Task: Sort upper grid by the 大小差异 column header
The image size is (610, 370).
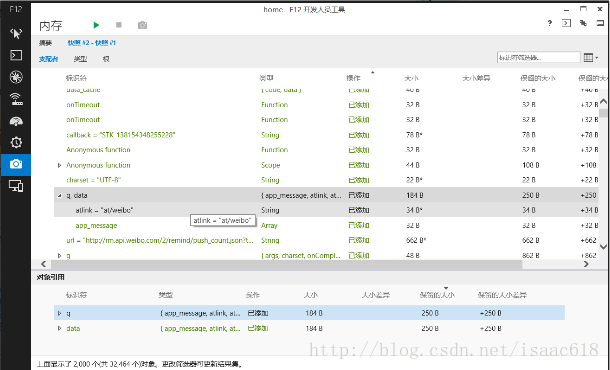Action: coord(476,78)
